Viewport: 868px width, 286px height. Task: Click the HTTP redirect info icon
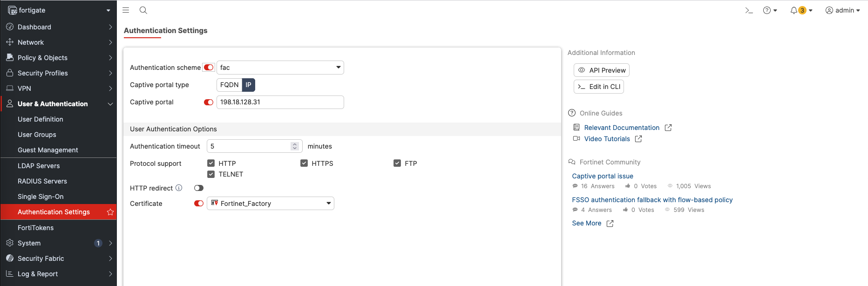click(x=179, y=188)
